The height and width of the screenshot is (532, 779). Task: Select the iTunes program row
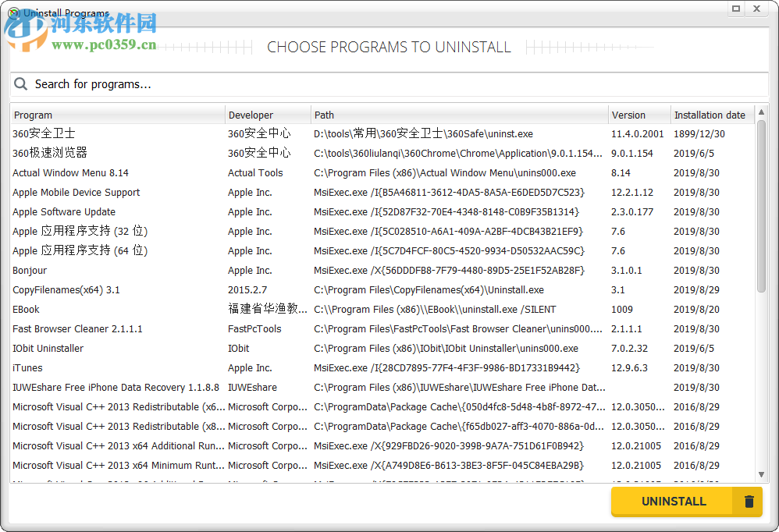click(x=28, y=368)
